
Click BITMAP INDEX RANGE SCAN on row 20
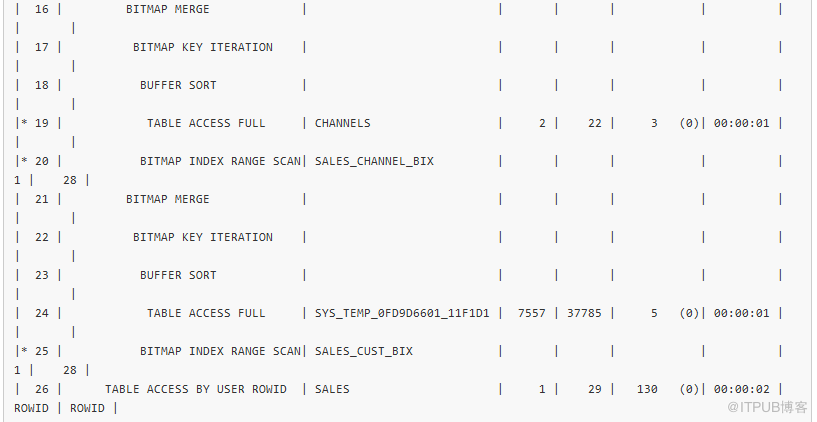coord(220,162)
